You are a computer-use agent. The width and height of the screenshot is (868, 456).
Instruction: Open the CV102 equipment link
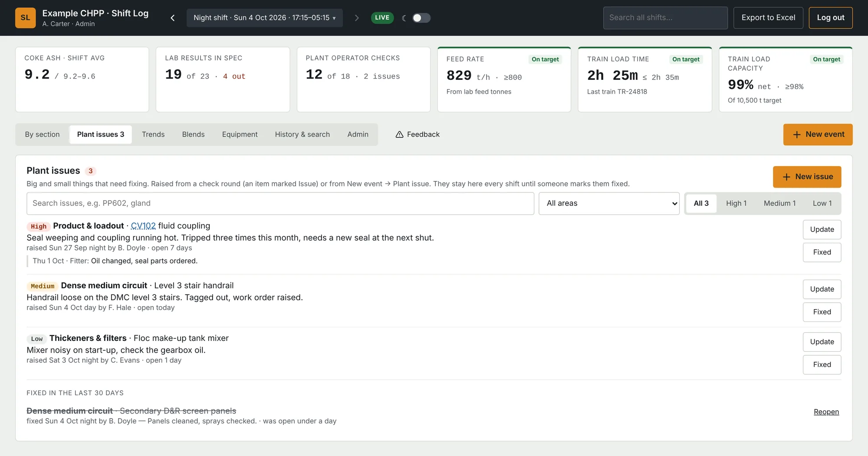143,226
